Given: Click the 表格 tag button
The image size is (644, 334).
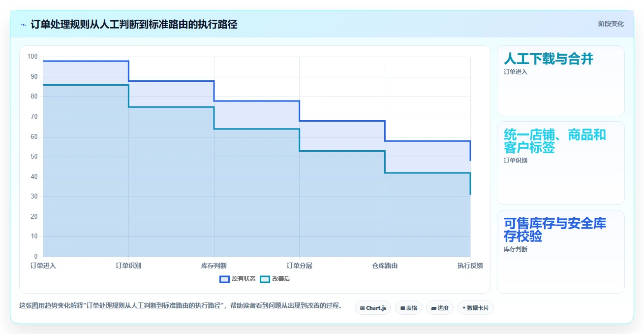Looking at the screenshot, I should coord(408,308).
